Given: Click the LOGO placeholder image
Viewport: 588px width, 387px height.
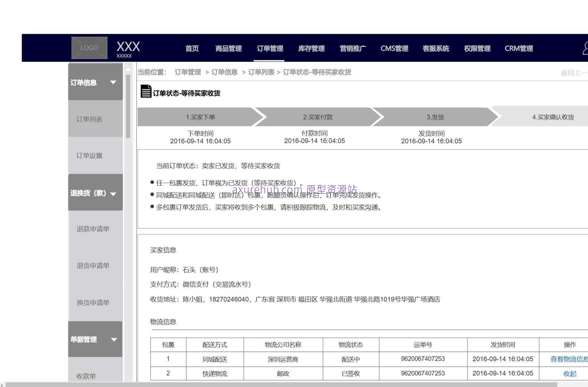Looking at the screenshot, I should tap(89, 48).
